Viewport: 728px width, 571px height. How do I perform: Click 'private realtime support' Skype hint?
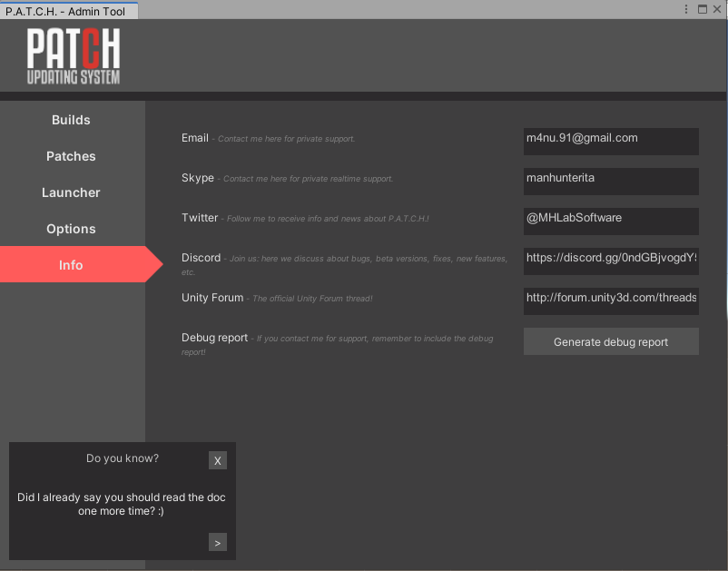point(309,179)
